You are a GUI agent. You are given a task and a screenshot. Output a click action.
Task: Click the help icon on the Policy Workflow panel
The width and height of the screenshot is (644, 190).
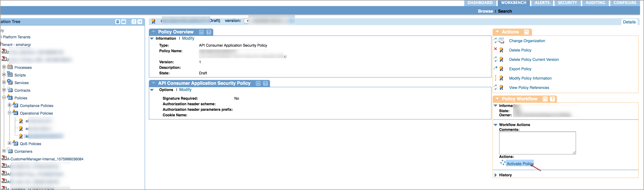[552, 99]
